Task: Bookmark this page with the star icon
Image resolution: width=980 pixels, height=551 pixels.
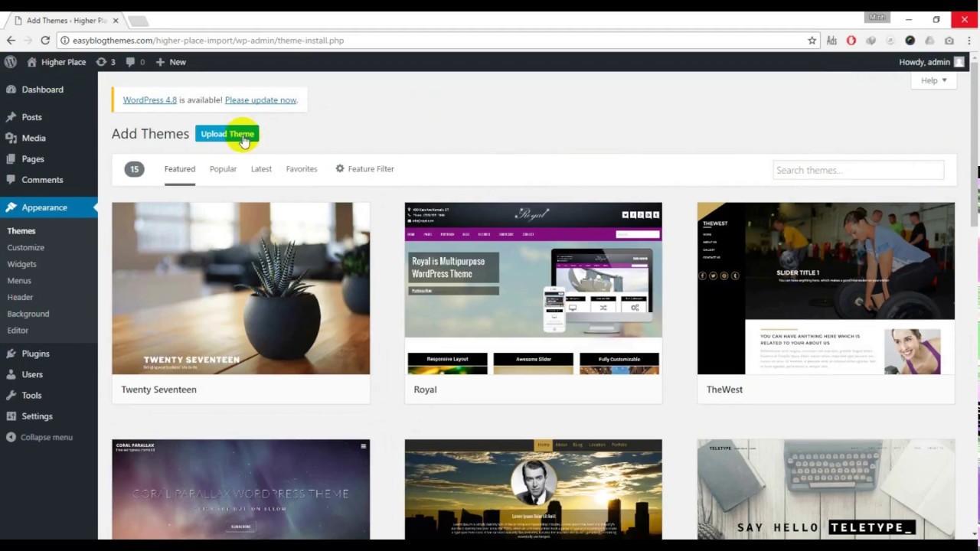Action: coord(812,41)
